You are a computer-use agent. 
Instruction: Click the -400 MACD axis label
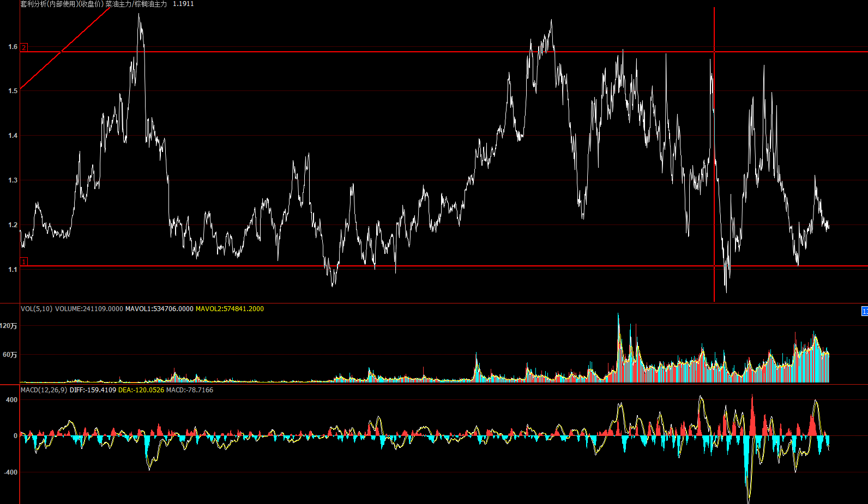(x=11, y=472)
